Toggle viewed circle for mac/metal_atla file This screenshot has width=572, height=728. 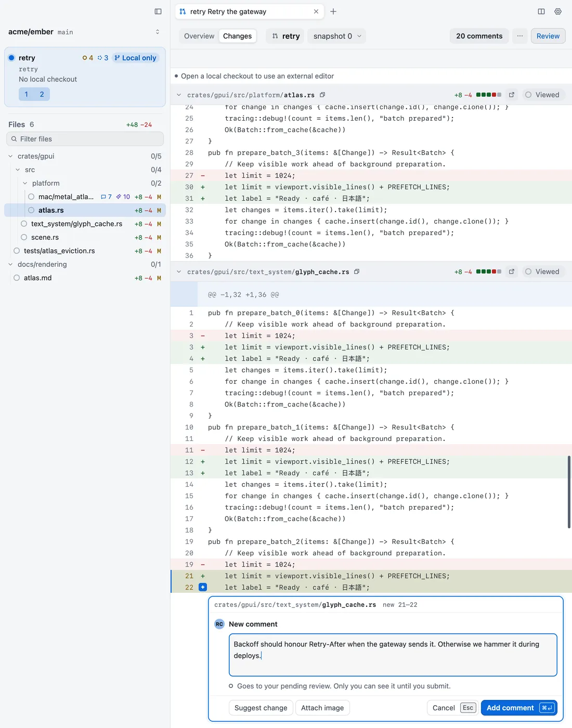coord(31,197)
